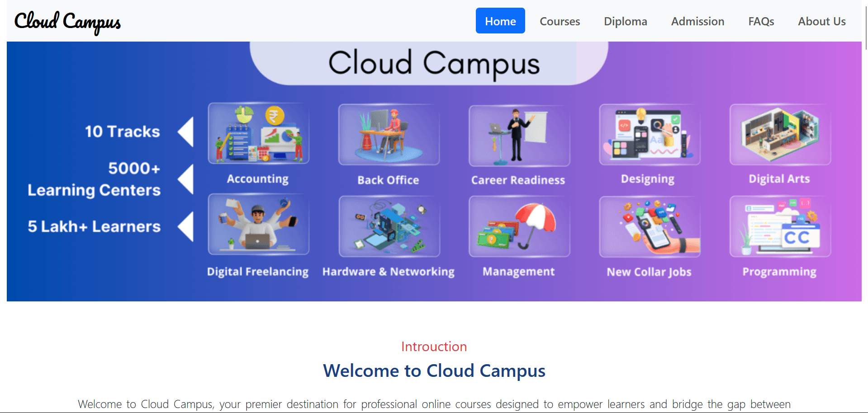The width and height of the screenshot is (868, 413).
Task: Open the Diploma section
Action: [625, 21]
